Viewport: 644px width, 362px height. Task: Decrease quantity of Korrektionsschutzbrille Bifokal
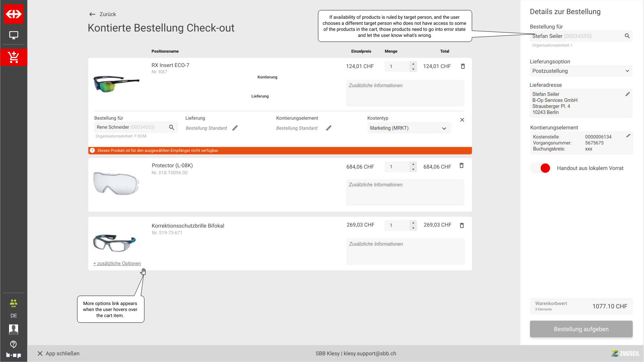[x=413, y=228]
